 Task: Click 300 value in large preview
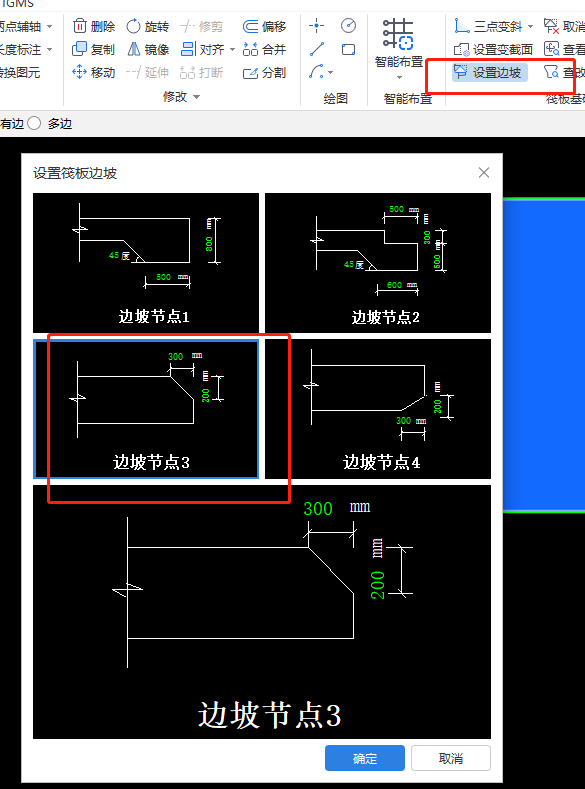[x=318, y=509]
